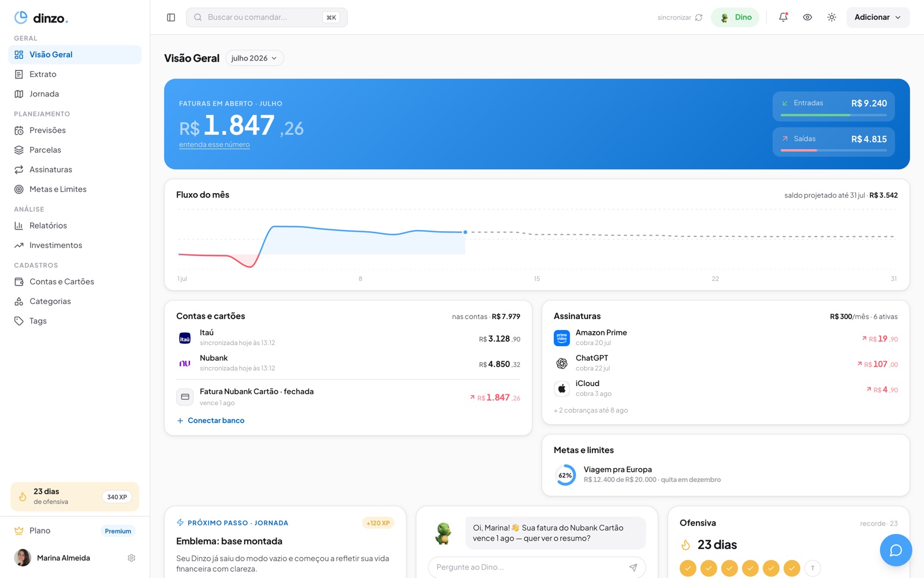Open the julho 2026 month selector
This screenshot has width=924, height=578.
coord(254,58)
